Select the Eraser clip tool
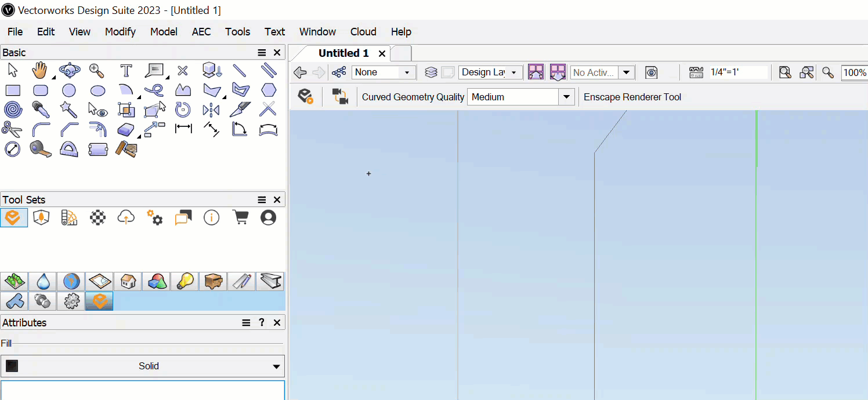Viewport: 868px width, 400px height. (x=126, y=129)
